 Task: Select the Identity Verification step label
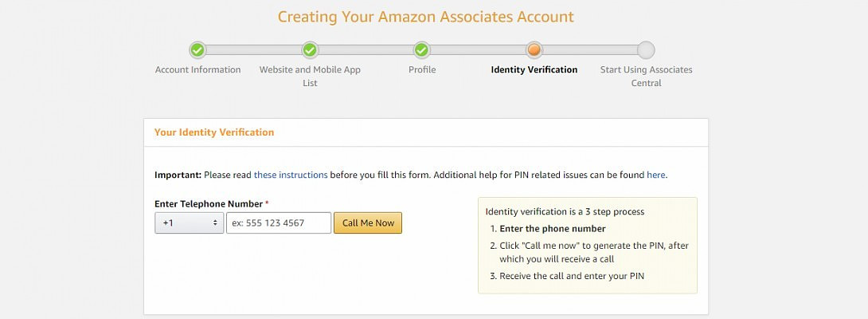534,70
